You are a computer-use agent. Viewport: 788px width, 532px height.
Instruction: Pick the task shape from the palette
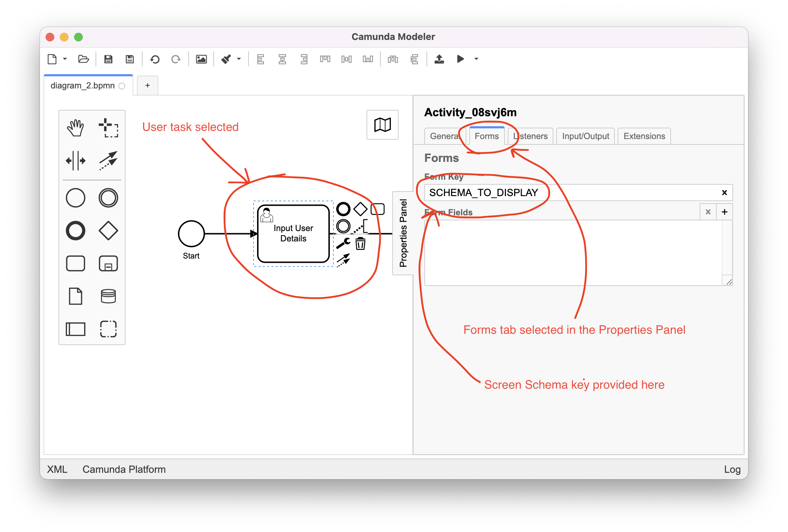[x=76, y=264]
